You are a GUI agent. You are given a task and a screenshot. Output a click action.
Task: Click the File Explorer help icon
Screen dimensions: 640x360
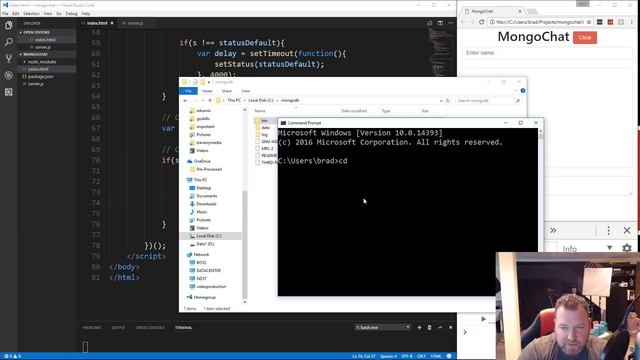click(523, 91)
